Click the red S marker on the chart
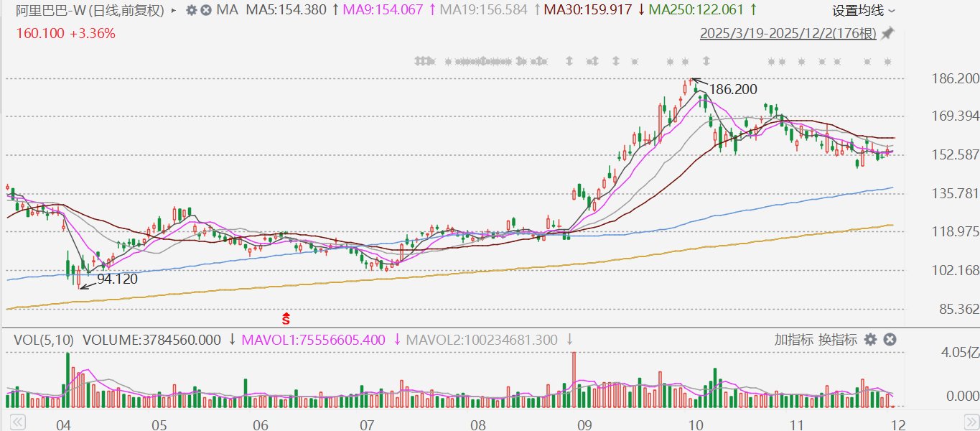The height and width of the screenshot is (431, 980). [x=286, y=317]
